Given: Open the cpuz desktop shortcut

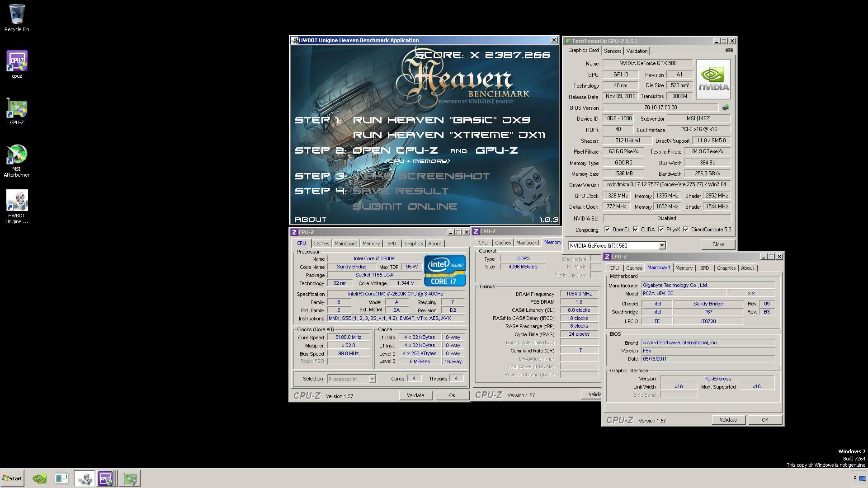Looking at the screenshot, I should pos(17,64).
